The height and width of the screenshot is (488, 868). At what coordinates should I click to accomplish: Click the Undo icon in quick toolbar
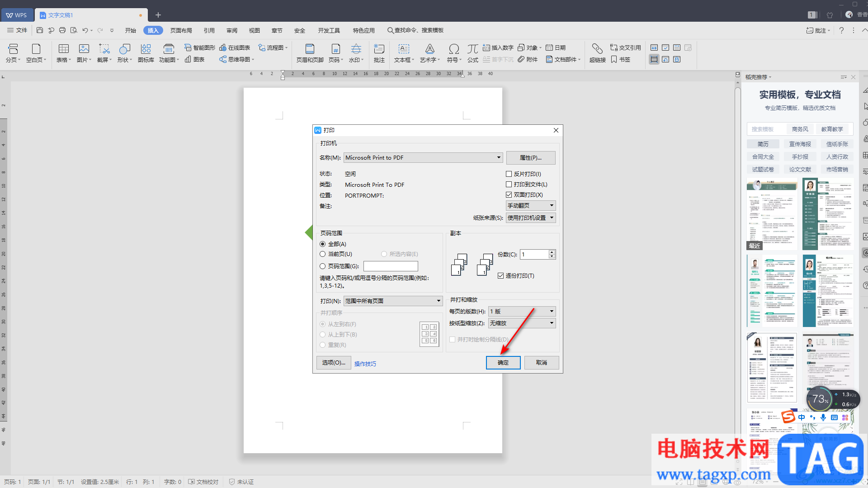[x=85, y=30]
